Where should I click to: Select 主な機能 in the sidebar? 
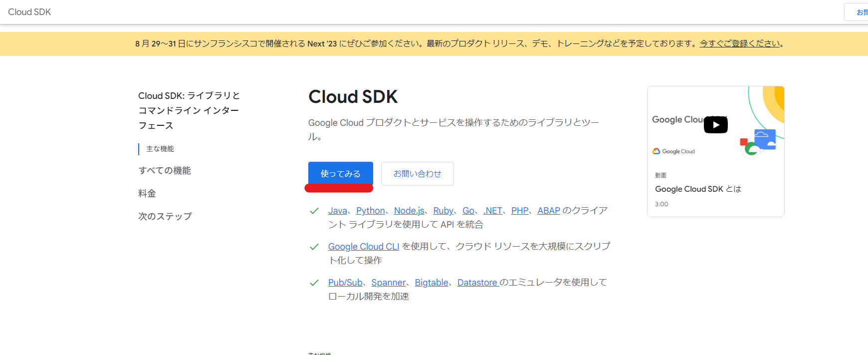(x=160, y=149)
